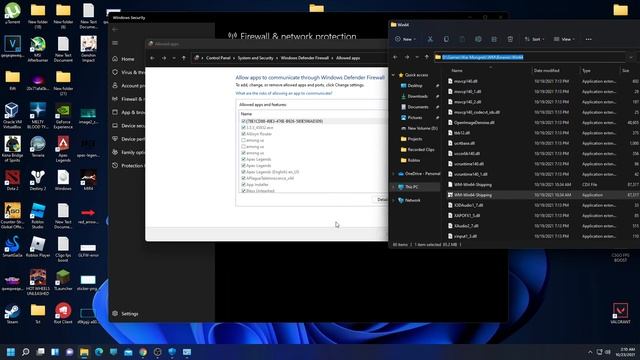Sort by Date modified column header
Screen dimensions: 640x360
click(x=547, y=71)
